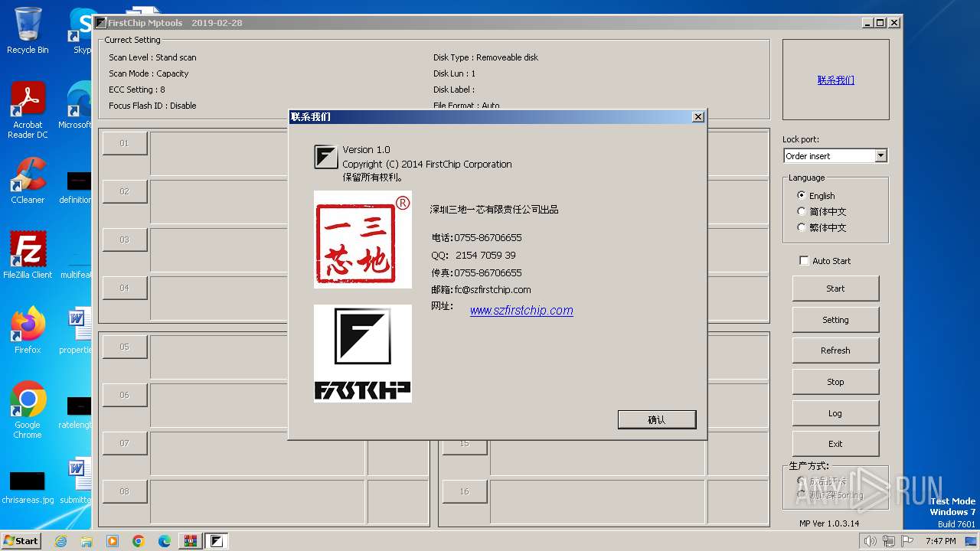Viewport: 980px width, 551px height.
Task: Click port slot button 04
Action: (124, 288)
